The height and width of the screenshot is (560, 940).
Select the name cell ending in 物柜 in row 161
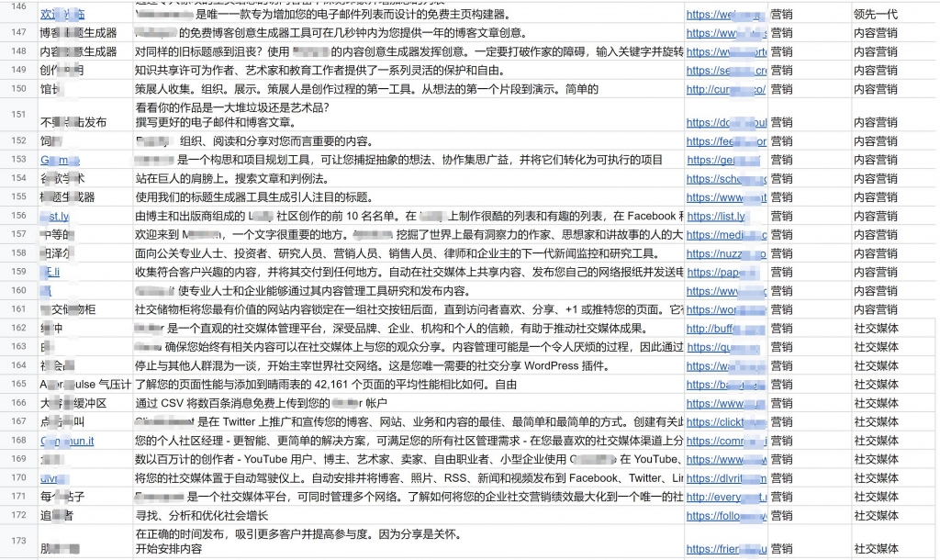coord(85,309)
